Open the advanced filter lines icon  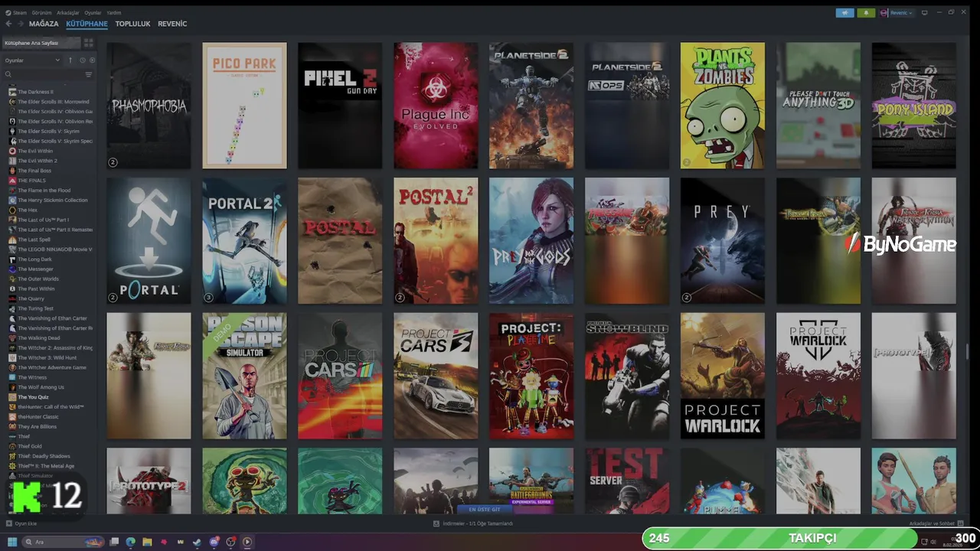(89, 74)
